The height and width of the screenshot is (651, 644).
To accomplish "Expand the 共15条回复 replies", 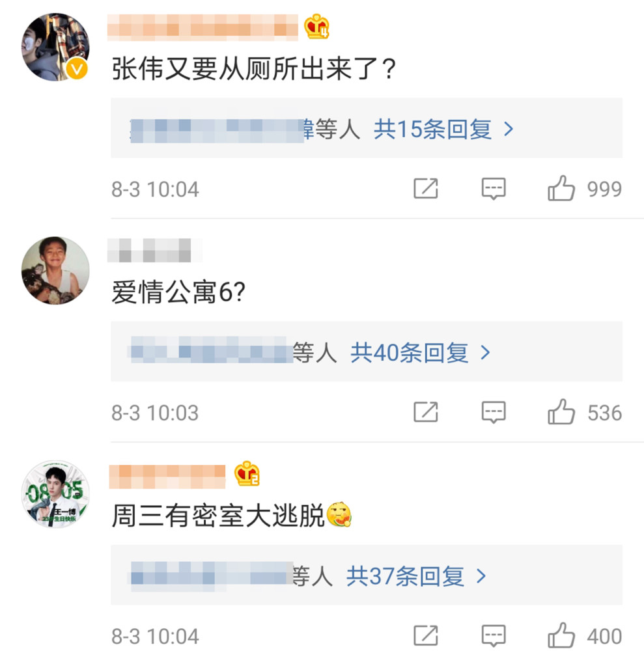I will click(443, 130).
